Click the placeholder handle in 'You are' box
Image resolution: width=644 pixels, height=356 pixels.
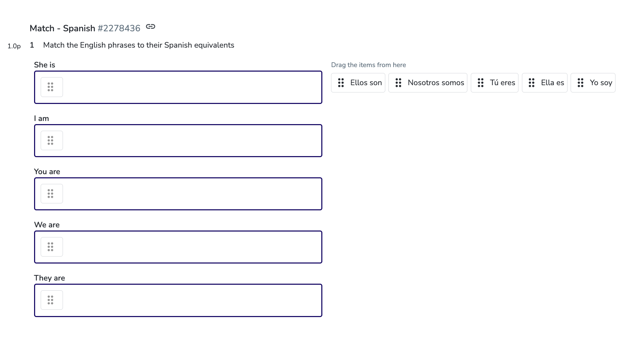pyautogui.click(x=52, y=194)
